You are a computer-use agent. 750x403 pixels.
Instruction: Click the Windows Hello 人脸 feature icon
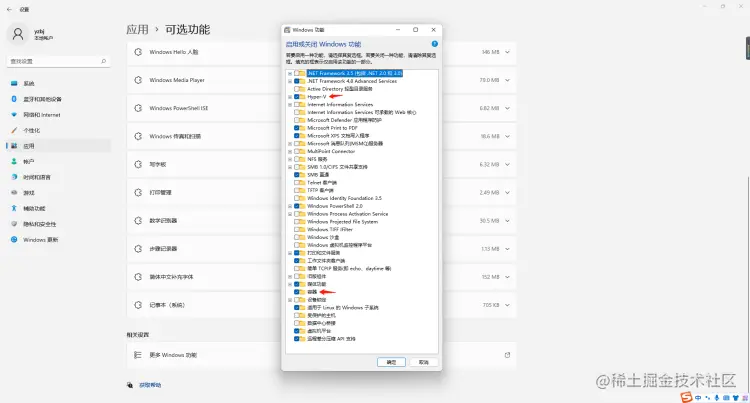point(138,52)
